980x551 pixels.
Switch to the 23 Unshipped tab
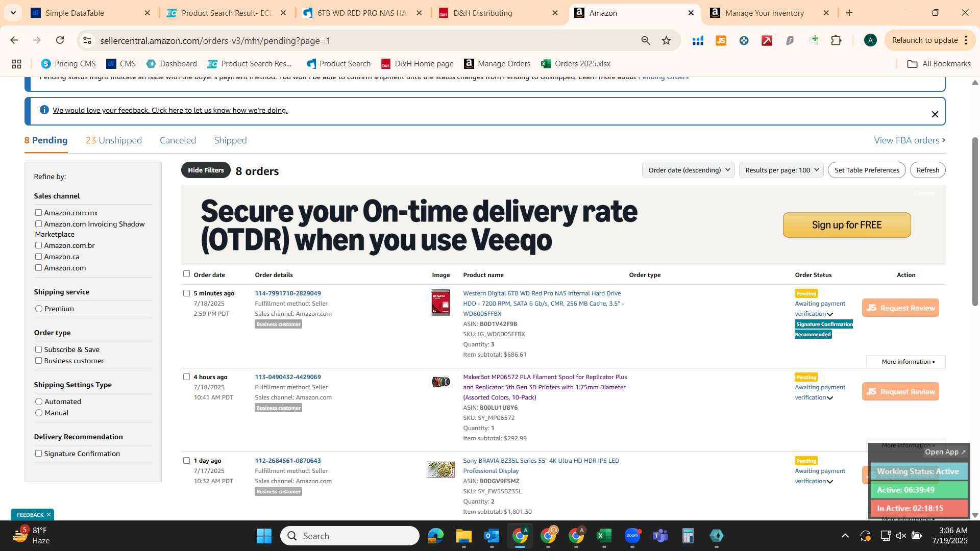click(113, 140)
